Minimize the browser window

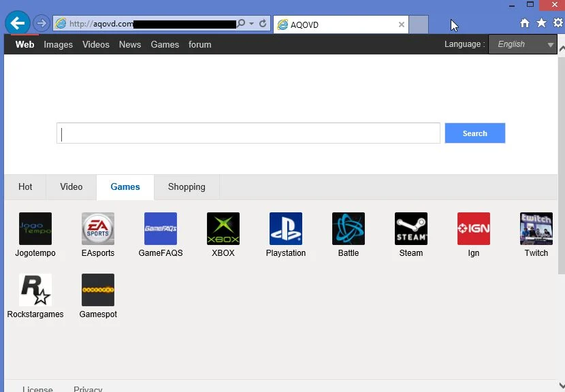pos(512,5)
